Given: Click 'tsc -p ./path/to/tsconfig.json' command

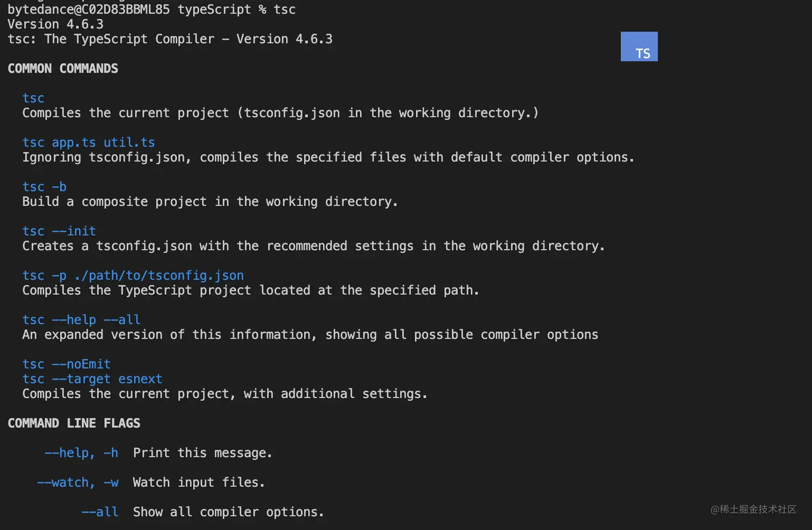Looking at the screenshot, I should [x=133, y=275].
